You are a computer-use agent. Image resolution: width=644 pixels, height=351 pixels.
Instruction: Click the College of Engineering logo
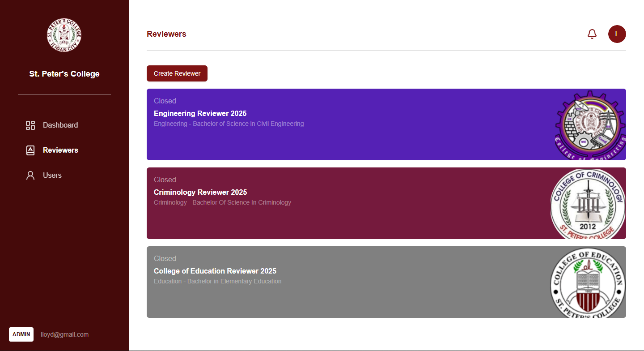coord(590,124)
